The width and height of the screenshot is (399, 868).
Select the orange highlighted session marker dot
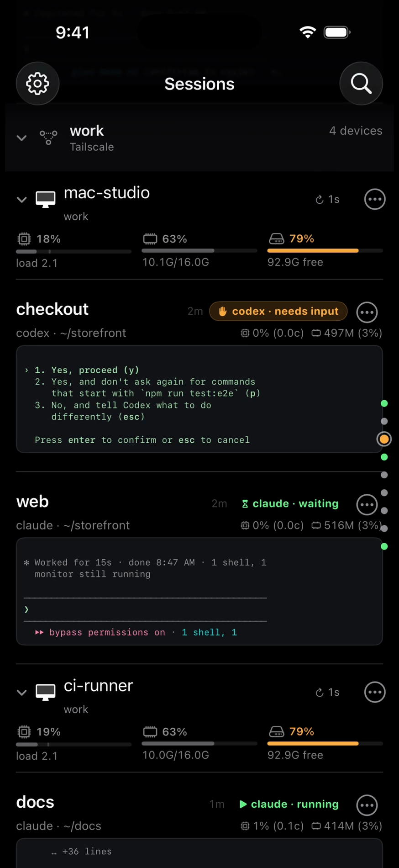pos(384,439)
